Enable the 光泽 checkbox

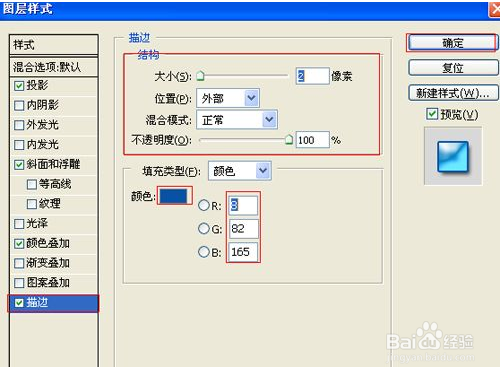tap(19, 223)
